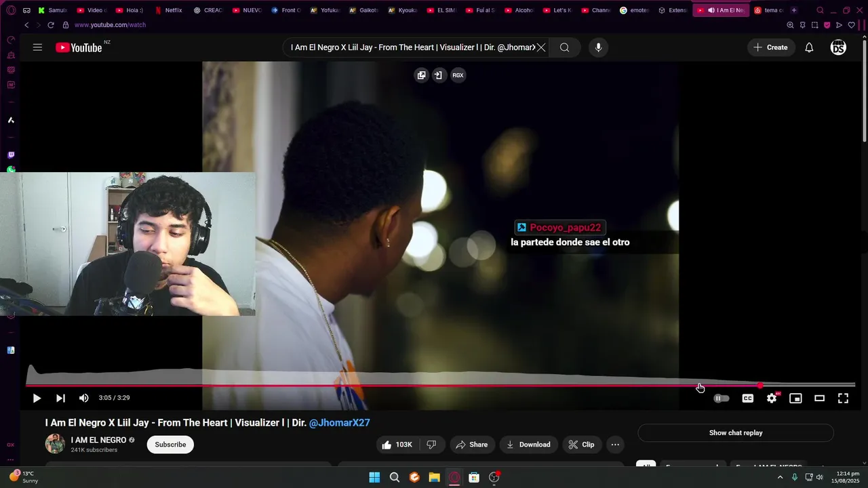Switch to the tema co tab

(x=769, y=10)
